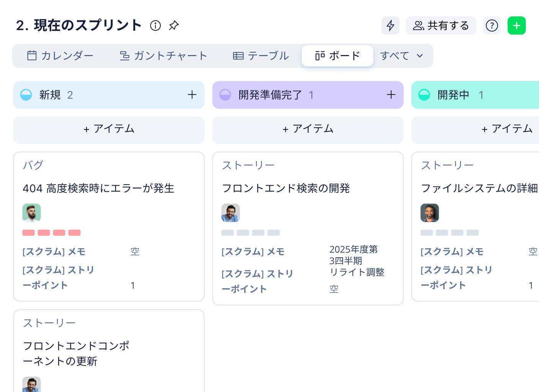Click ストーリー type label on フロントエンド検索の開発 card
The width and height of the screenshot is (539, 392).
pyautogui.click(x=248, y=165)
